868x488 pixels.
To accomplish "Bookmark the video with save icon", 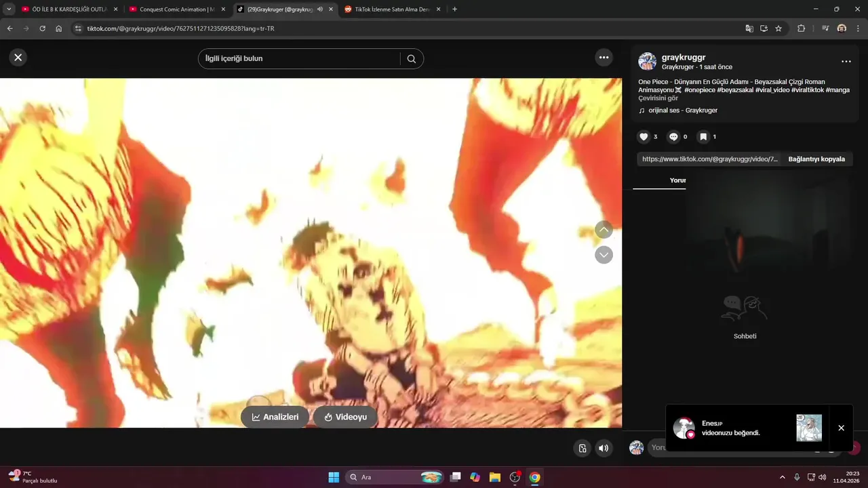I will pyautogui.click(x=703, y=137).
